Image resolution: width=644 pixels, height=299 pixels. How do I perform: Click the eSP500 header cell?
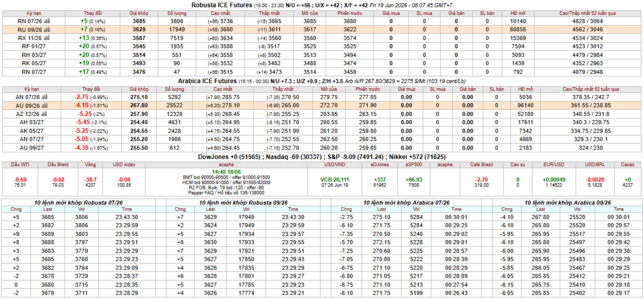pos(414,165)
